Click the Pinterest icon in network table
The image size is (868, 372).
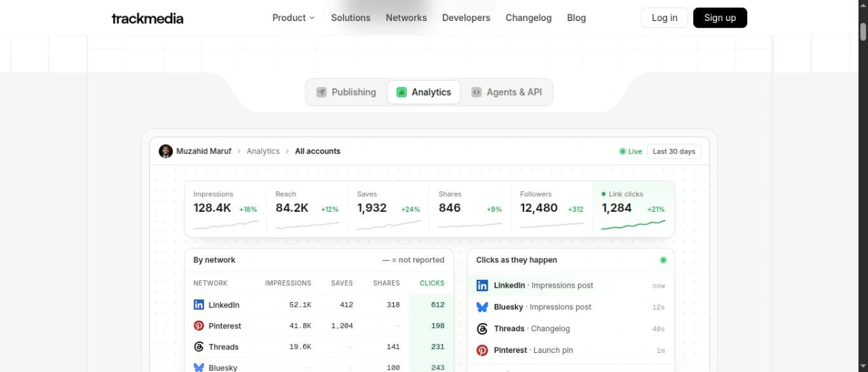click(199, 326)
